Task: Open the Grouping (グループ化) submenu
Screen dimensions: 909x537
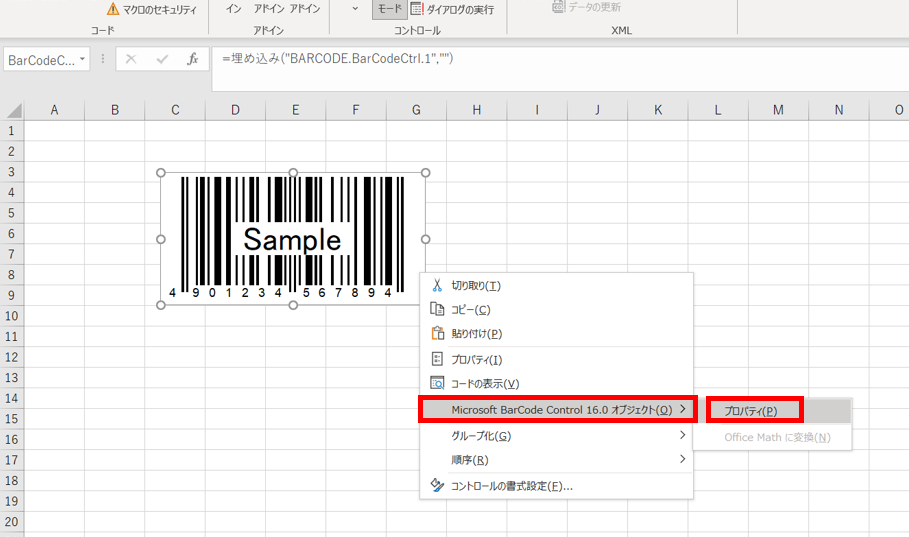Action: point(556,436)
